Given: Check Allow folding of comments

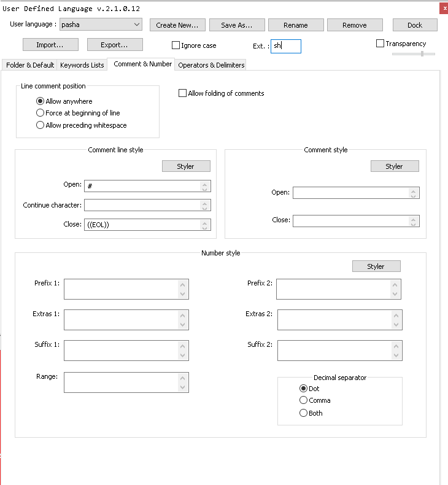Looking at the screenshot, I should pos(182,93).
